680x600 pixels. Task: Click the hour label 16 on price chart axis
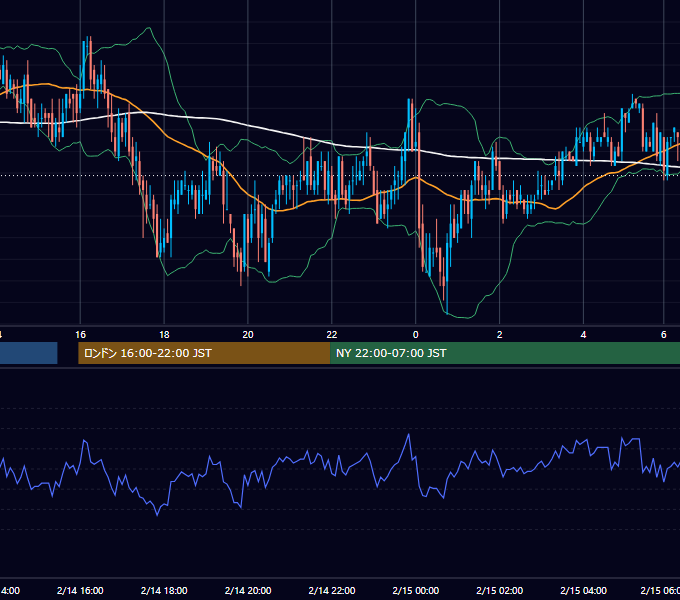tap(80, 335)
